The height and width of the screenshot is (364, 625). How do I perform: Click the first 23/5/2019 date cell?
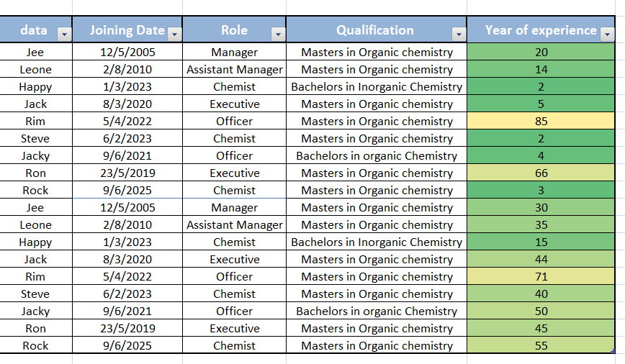pos(127,173)
